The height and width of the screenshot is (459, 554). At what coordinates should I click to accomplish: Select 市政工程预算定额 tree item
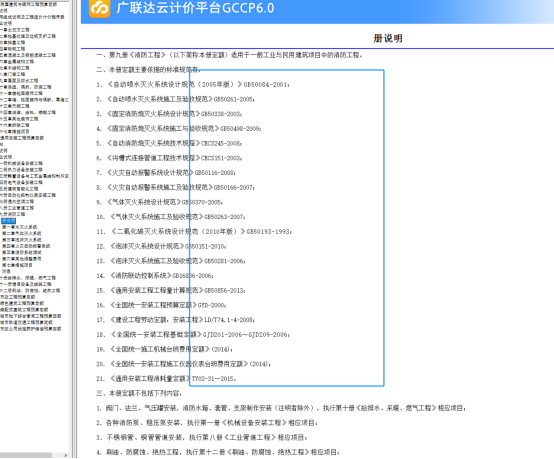[18, 297]
